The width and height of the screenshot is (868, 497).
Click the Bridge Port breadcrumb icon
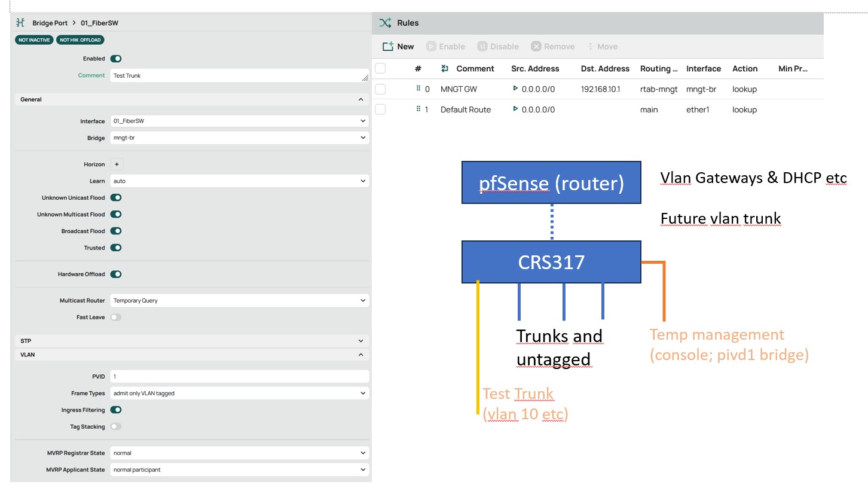pyautogui.click(x=20, y=23)
